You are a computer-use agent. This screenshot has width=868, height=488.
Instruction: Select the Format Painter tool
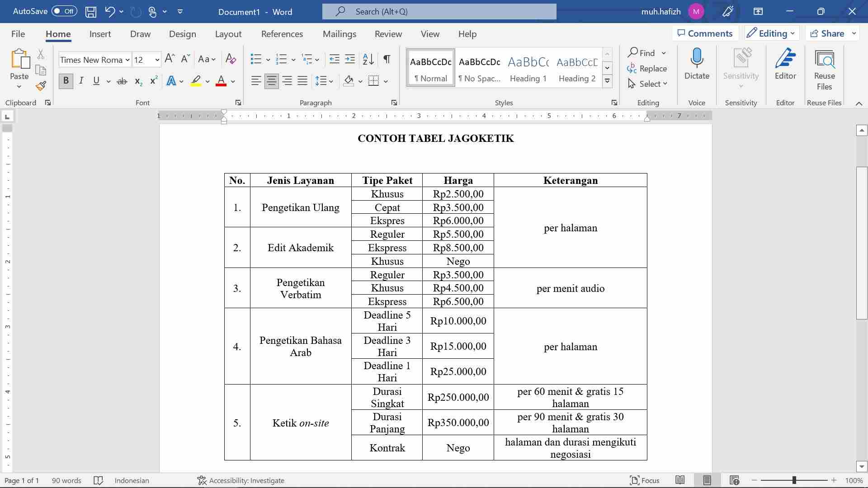[x=41, y=86]
